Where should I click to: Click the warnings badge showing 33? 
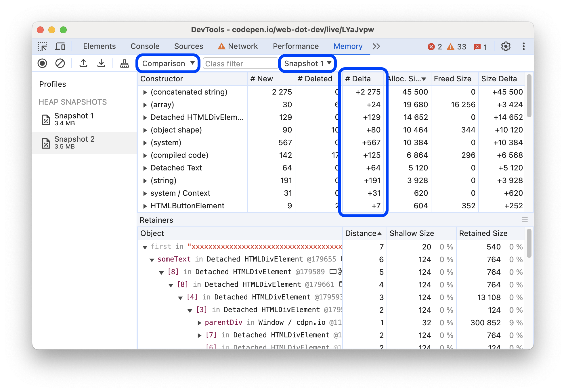458,46
